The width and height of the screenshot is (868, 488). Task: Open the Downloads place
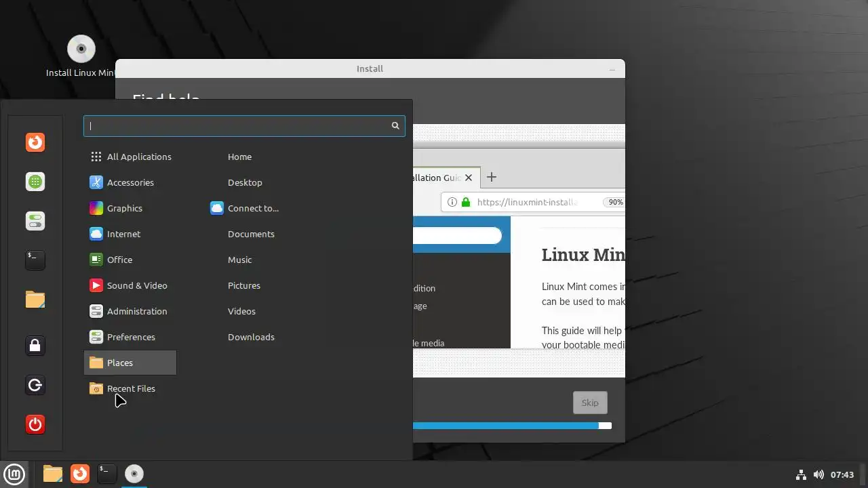click(251, 337)
